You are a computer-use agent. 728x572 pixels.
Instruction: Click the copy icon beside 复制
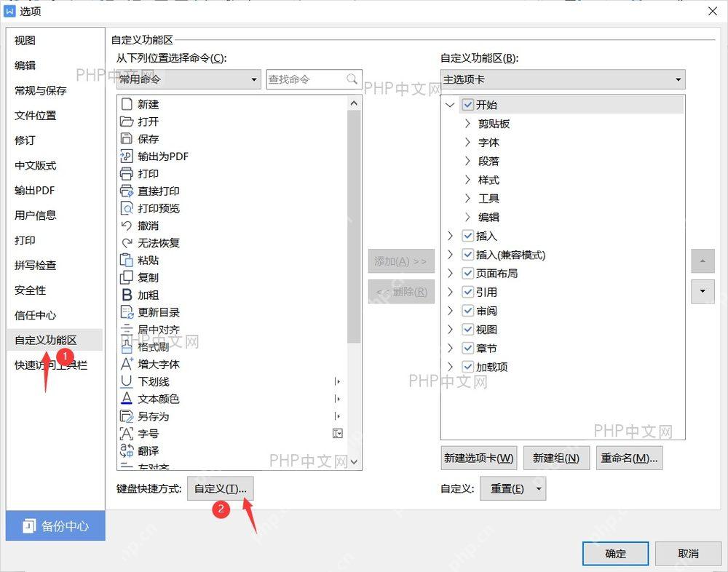pyautogui.click(x=127, y=277)
